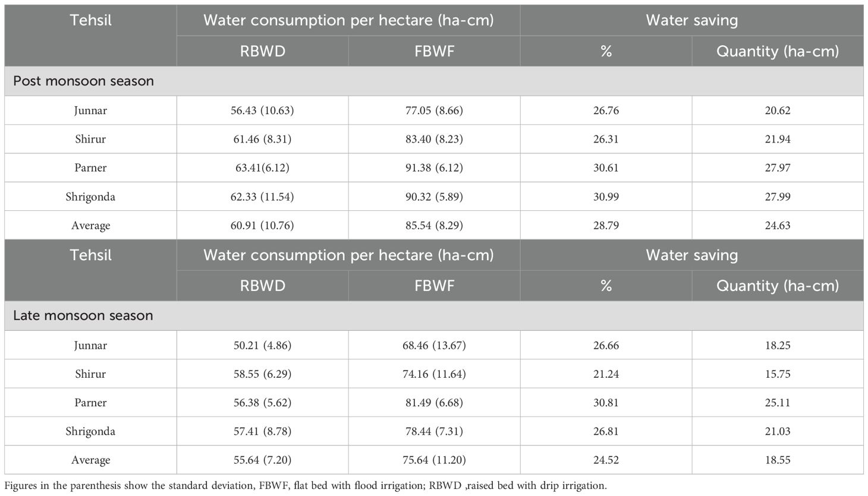Select the late monsoon average 75.64 (11.20)
Viewport: 868px width, 496px height.
pyautogui.click(x=434, y=460)
